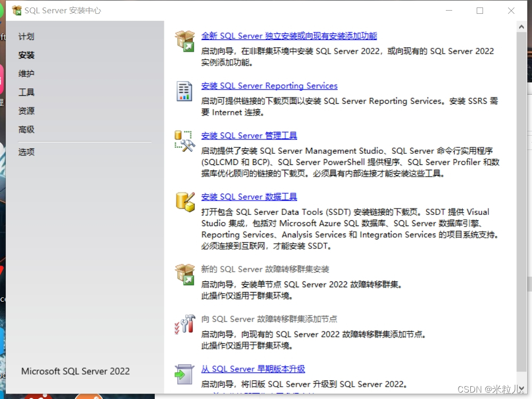Click the text 此操作仅适用于群集环境 under 故障转移群集安装
This screenshot has width=532, height=399.
(247, 296)
